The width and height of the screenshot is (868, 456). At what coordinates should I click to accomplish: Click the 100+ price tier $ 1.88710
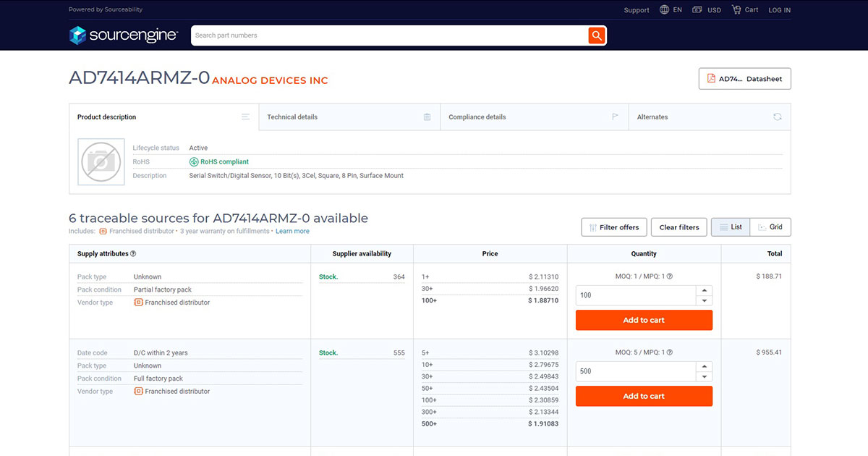490,300
